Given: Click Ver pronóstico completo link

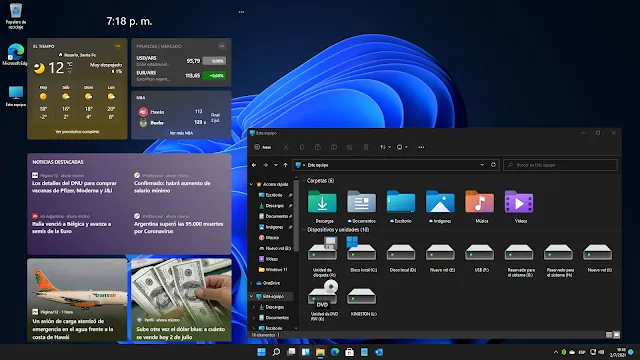Looking at the screenshot, I should click(x=77, y=132).
